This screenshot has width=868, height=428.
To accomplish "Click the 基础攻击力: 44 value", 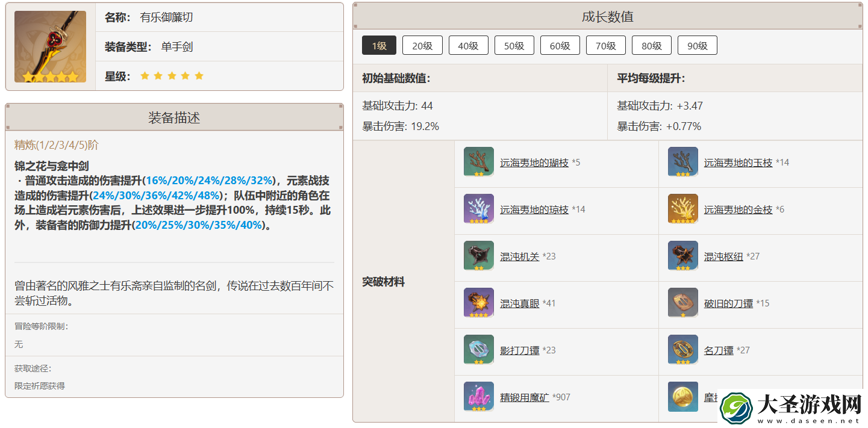I will [x=397, y=106].
